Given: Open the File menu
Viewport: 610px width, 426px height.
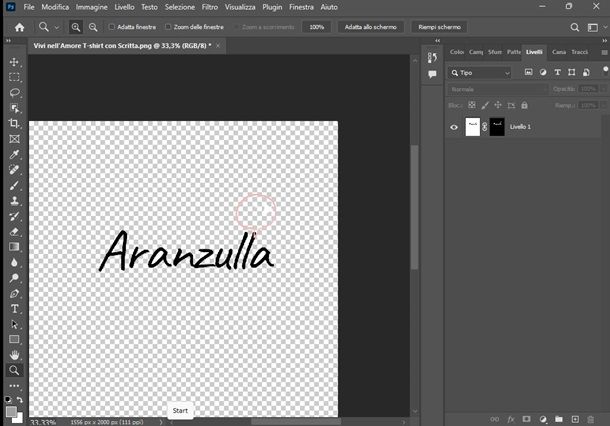Looking at the screenshot, I should (29, 7).
